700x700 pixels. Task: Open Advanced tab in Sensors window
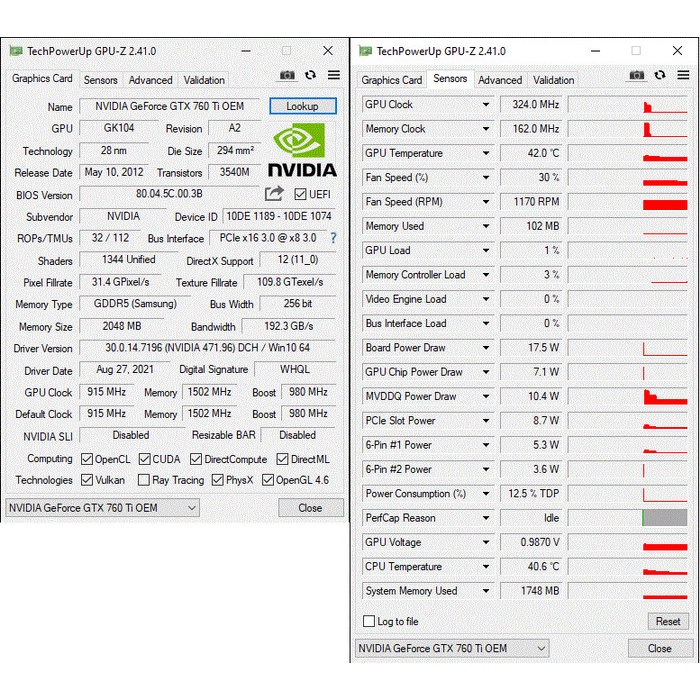pos(500,80)
